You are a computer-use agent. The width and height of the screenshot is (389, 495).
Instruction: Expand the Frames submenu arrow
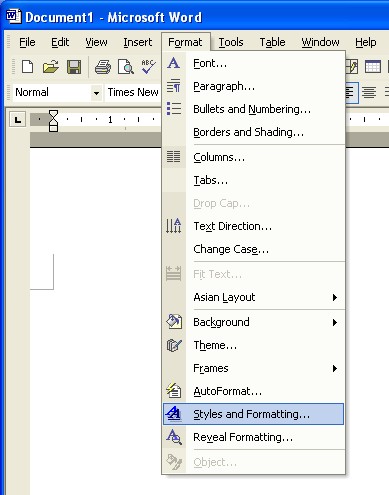click(335, 368)
